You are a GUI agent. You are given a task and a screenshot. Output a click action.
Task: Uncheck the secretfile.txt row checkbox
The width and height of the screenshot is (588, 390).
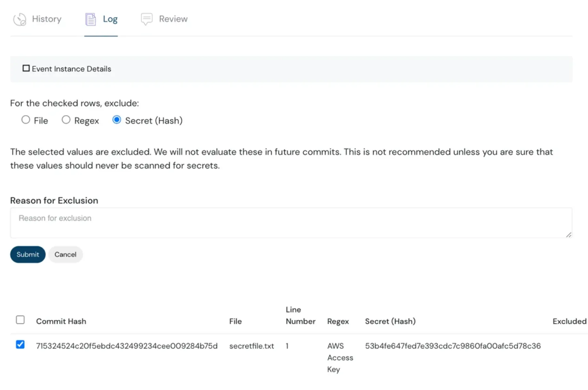pos(20,345)
